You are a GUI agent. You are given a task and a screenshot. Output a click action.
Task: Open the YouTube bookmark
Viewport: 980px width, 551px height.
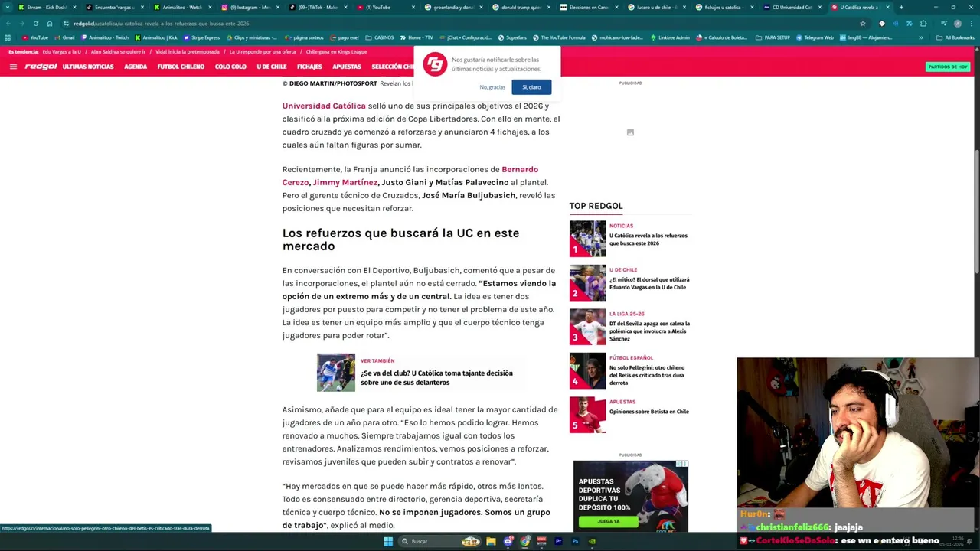coord(35,37)
